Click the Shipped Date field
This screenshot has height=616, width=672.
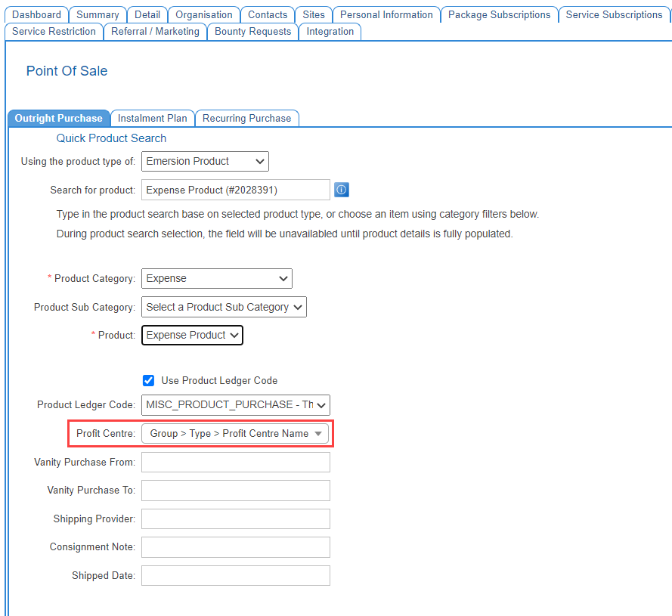coord(235,575)
